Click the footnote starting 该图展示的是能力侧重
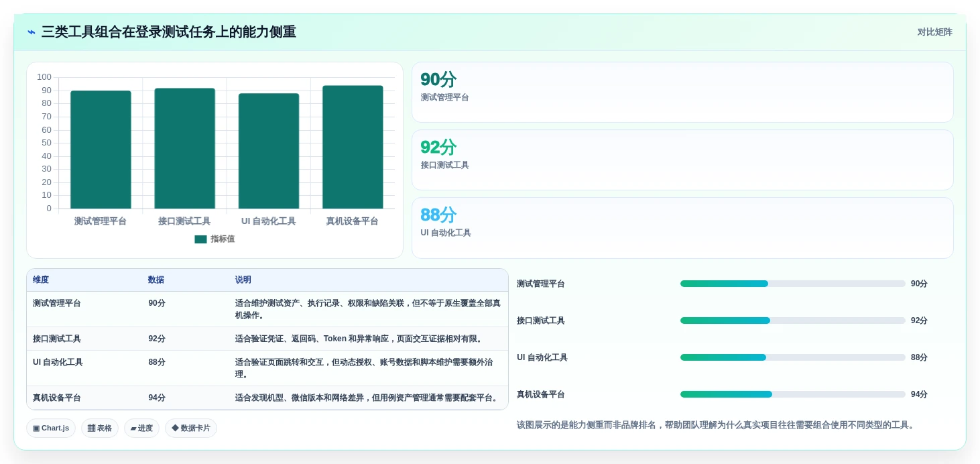 716,425
